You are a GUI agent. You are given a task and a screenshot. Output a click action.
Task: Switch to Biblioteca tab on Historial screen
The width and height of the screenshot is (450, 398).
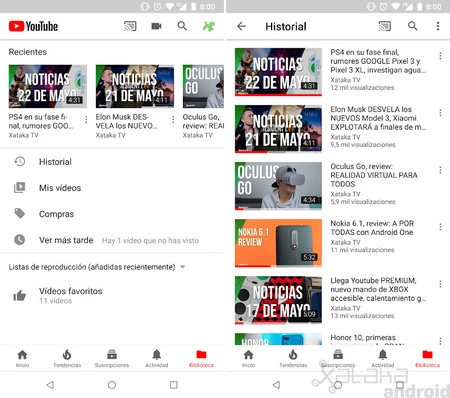click(427, 358)
